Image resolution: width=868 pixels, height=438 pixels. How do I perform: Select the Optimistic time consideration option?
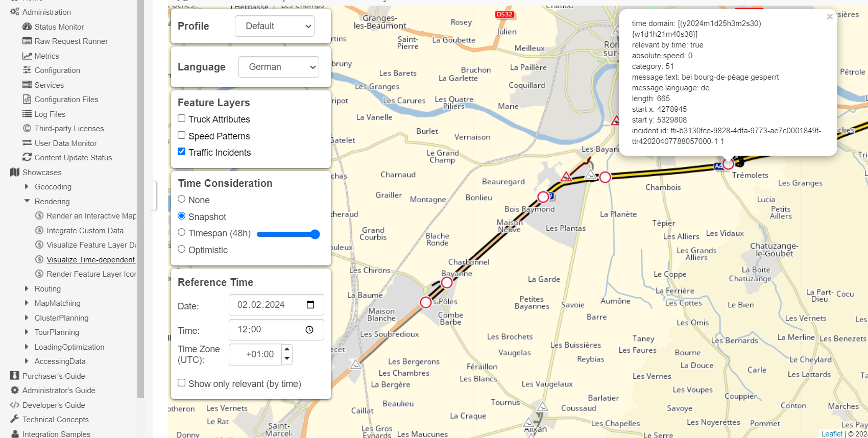181,249
